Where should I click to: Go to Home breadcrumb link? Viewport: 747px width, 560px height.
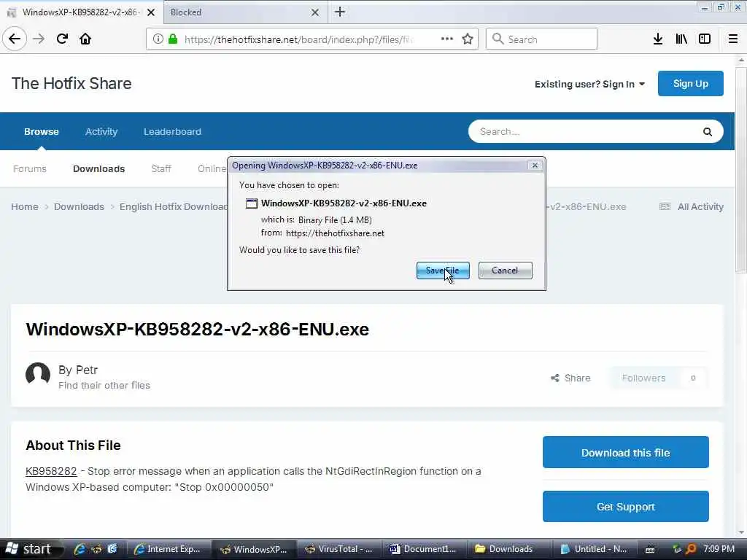tap(25, 206)
